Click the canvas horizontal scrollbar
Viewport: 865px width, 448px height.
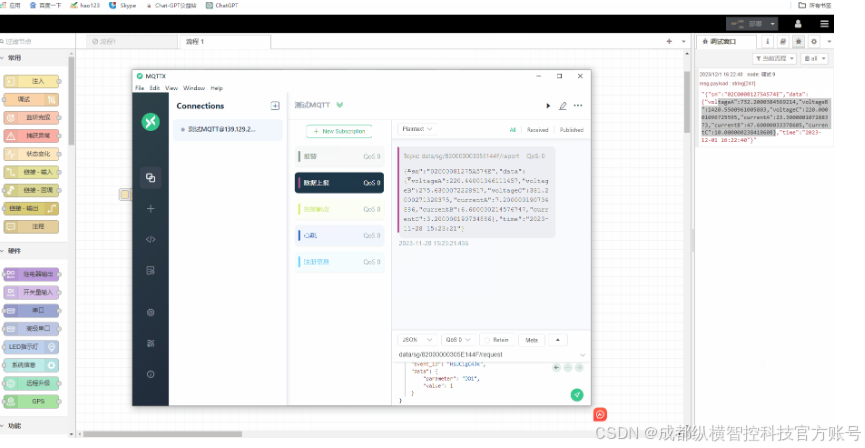coord(163,434)
